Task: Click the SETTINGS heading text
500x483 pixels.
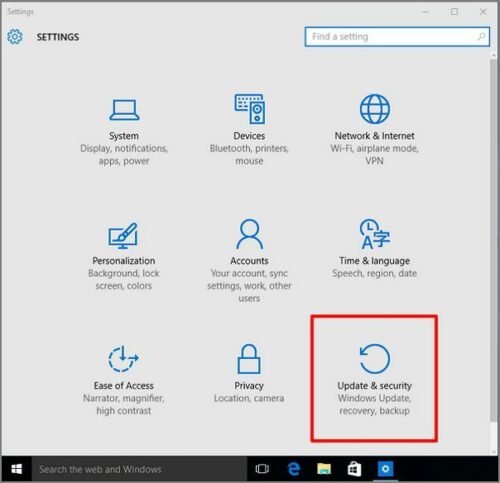Action: coord(58,37)
